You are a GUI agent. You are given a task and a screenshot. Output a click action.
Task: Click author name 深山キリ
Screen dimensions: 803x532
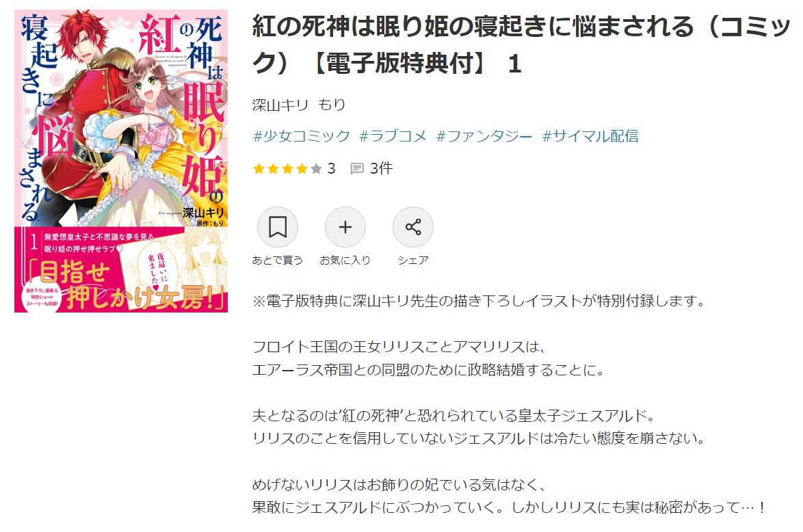click(x=280, y=105)
